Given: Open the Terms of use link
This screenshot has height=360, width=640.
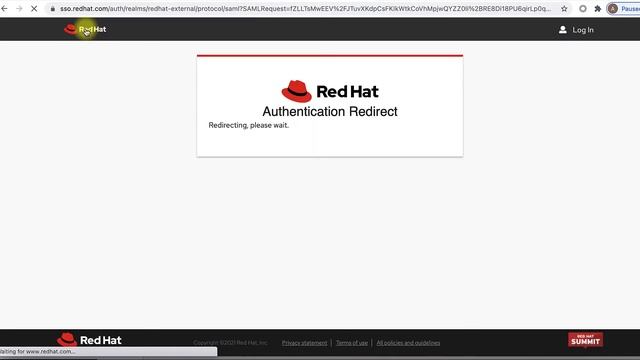Looking at the screenshot, I should tap(352, 343).
